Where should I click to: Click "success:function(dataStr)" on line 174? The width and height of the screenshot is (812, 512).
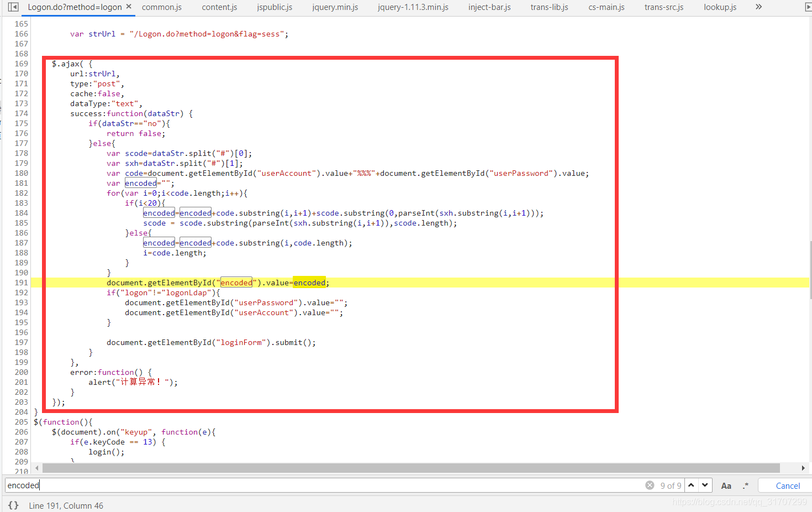click(x=127, y=113)
